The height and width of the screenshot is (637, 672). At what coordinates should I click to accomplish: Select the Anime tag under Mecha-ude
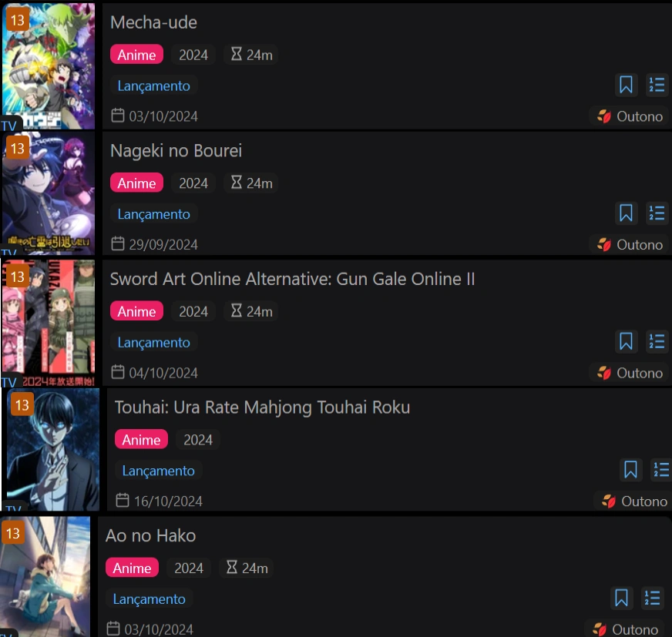pyautogui.click(x=136, y=55)
